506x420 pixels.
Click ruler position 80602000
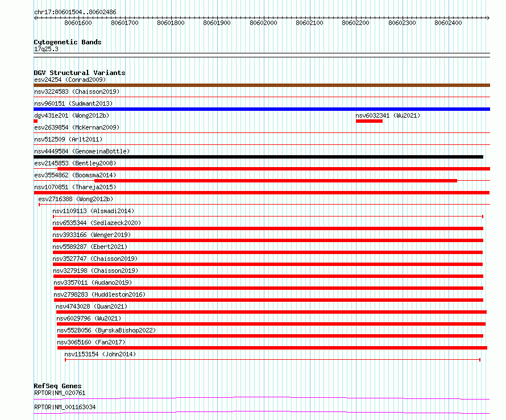[263, 23]
